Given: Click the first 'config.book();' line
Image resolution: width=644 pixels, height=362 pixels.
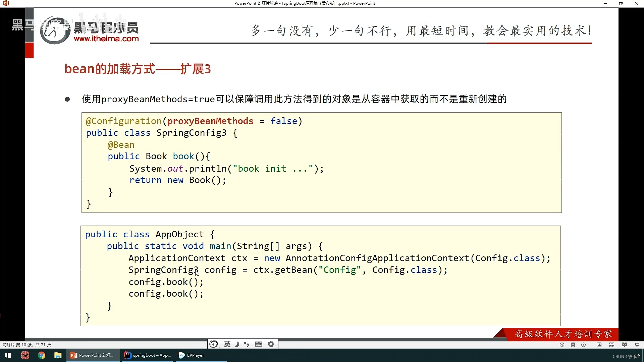Looking at the screenshot, I should [166, 282].
